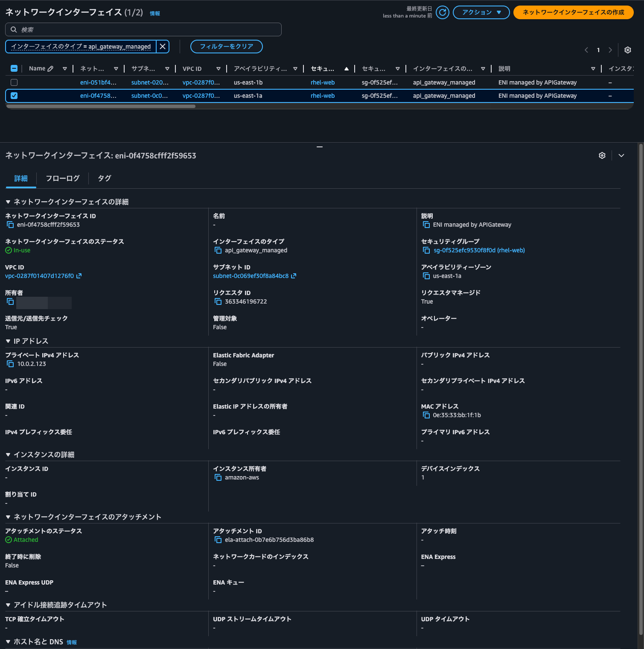
Task: Copy the private IPv4 address 10.0.2.123
Action: 10,364
